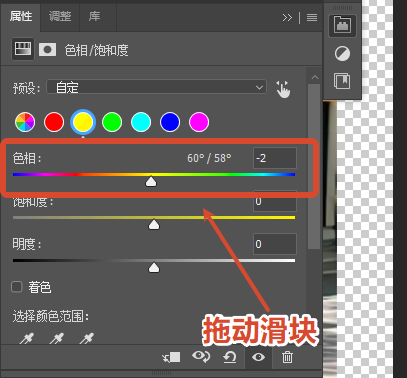Select the yellow color range swatch

pyautogui.click(x=83, y=122)
